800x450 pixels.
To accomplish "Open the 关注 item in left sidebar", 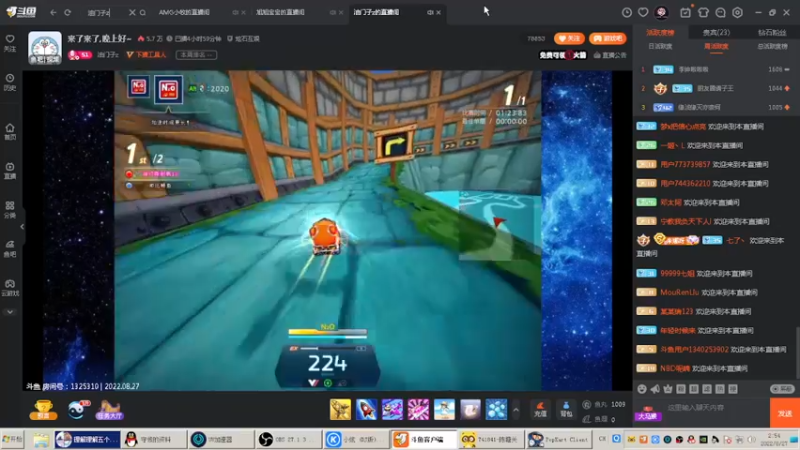I will coord(10,43).
